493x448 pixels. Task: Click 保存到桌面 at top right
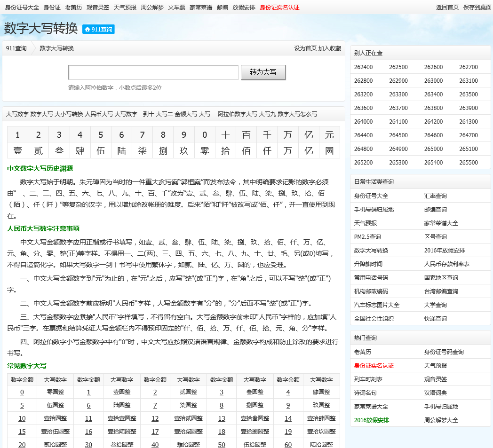click(477, 7)
